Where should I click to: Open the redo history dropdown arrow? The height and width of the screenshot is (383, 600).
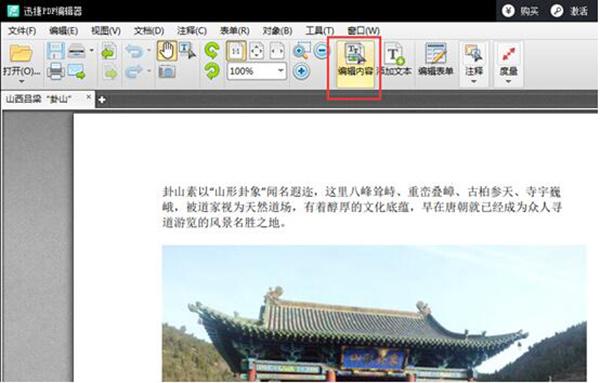coord(149,71)
